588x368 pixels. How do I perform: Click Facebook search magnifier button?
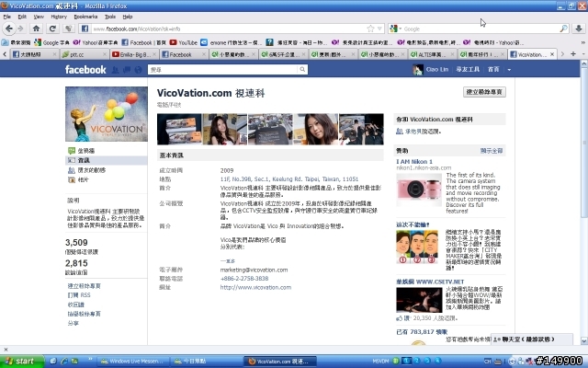tap(302, 70)
